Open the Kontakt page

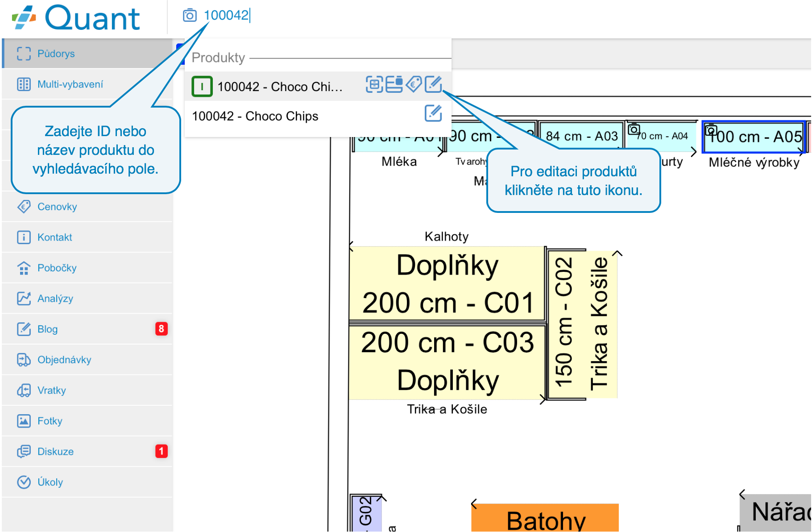click(87, 237)
